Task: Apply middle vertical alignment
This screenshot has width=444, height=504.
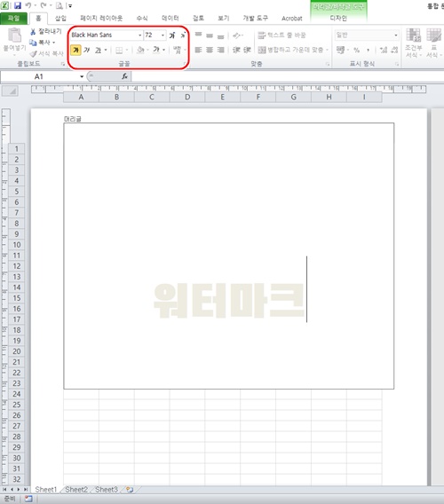Action: 210,35
